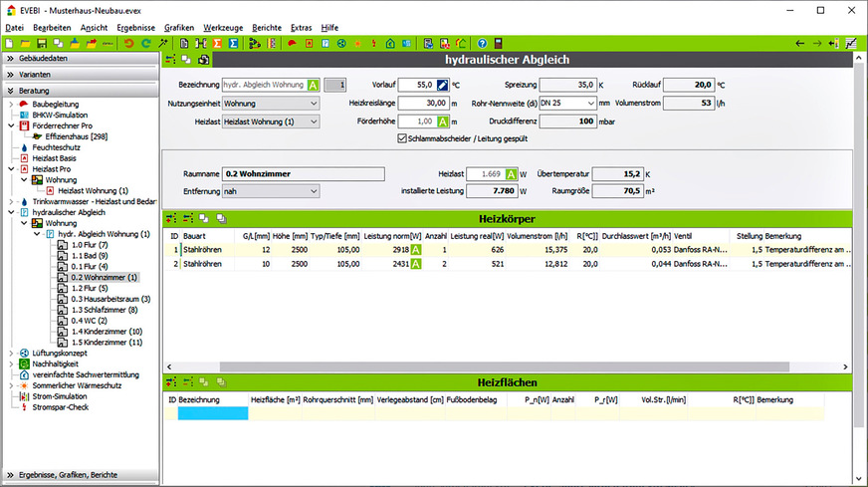Open Lüftungskonzept in the Beratung tree
Screen dimensions: 868x487
[x=61, y=353]
